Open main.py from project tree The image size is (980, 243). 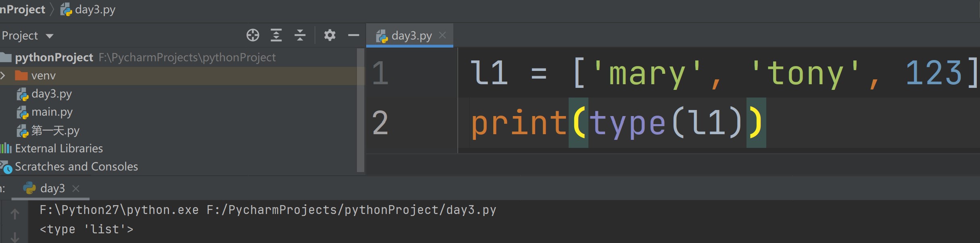click(x=52, y=112)
